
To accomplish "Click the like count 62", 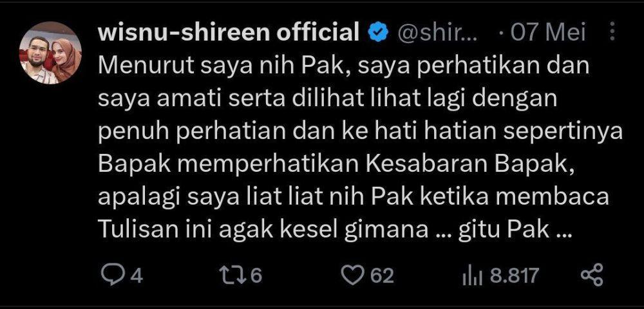I will click(x=382, y=276).
